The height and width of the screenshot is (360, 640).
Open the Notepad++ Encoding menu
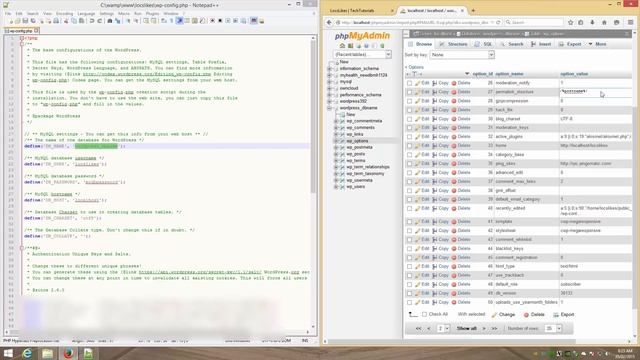(64, 13)
